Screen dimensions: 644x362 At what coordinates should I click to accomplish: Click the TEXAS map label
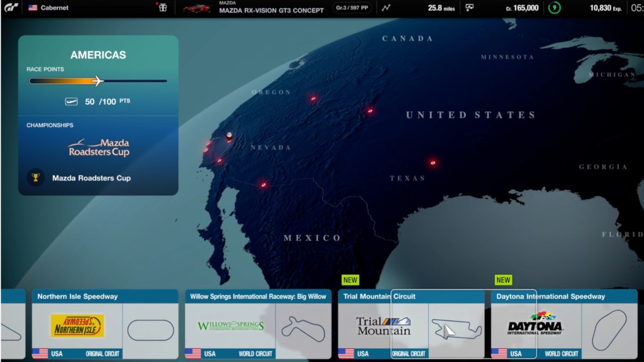click(408, 178)
